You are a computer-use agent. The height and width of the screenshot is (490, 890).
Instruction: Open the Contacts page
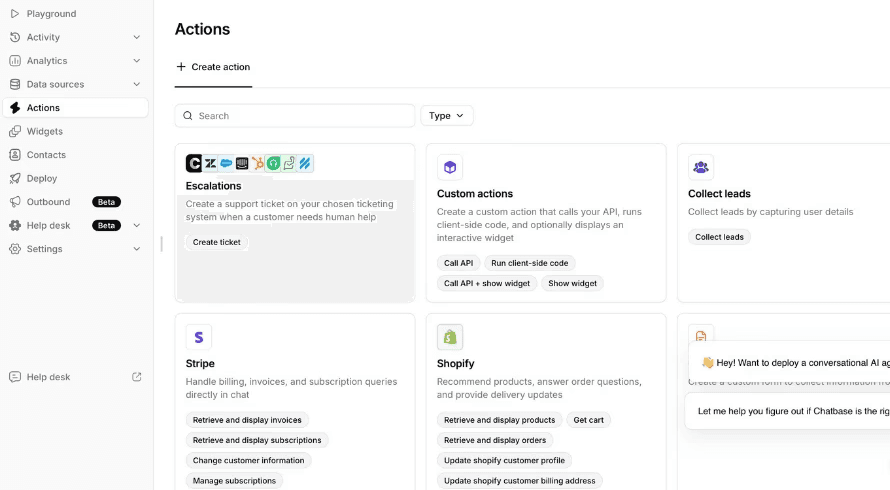coord(75,154)
